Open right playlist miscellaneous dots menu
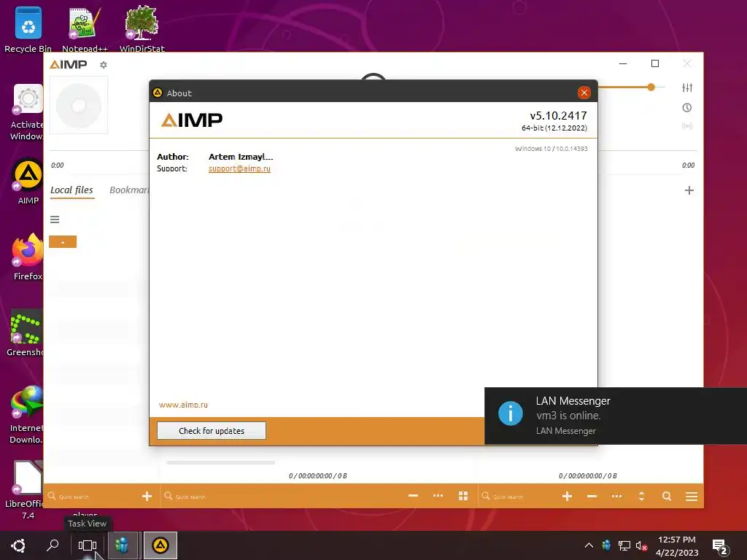Screen dimensions: 747x560 [x=616, y=496]
